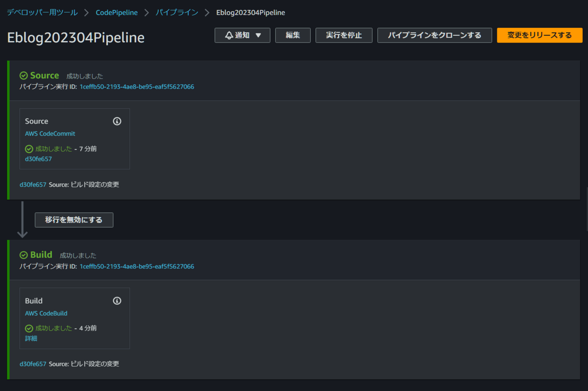Go to パイプライン breadcrumb link
This screenshot has width=588, height=391.
(177, 12)
